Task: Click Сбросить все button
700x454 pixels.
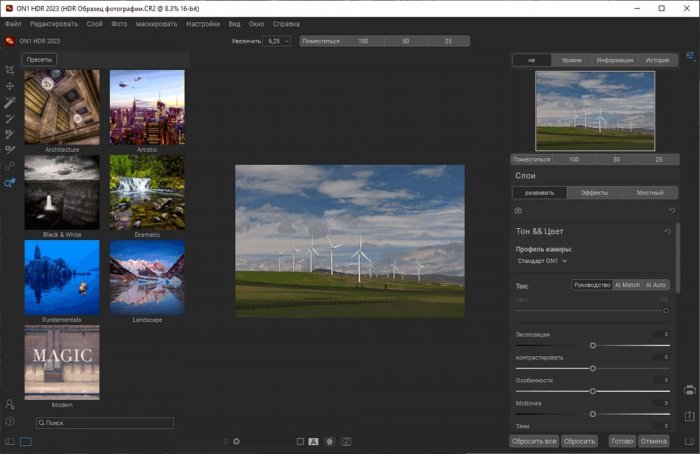Action: point(534,441)
